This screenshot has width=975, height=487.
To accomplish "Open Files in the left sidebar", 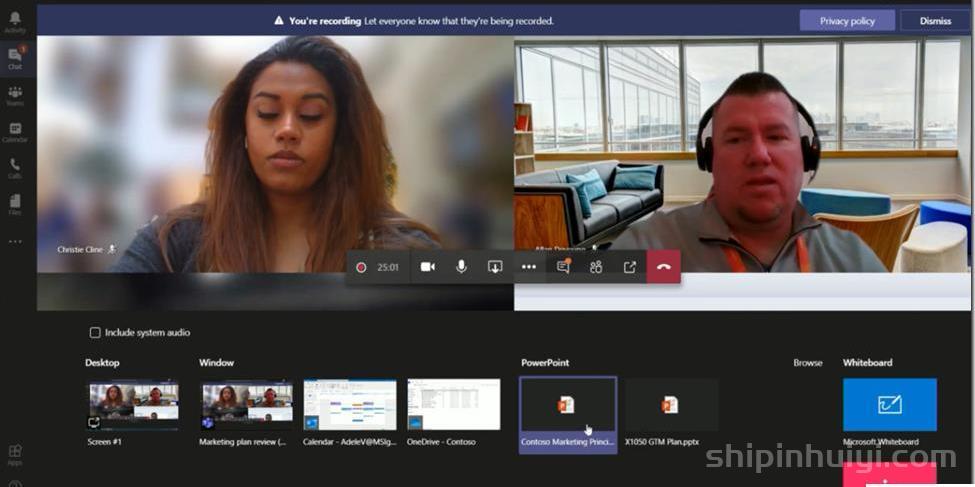I will (15, 205).
